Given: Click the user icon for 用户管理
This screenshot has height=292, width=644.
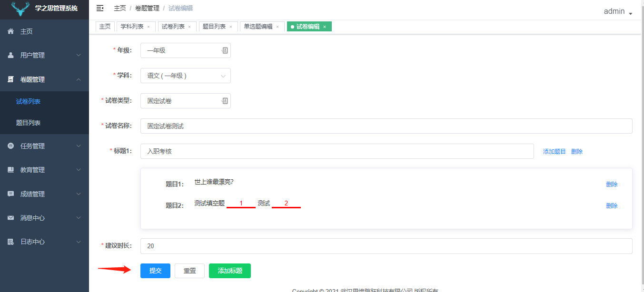Looking at the screenshot, I should click(10, 55).
